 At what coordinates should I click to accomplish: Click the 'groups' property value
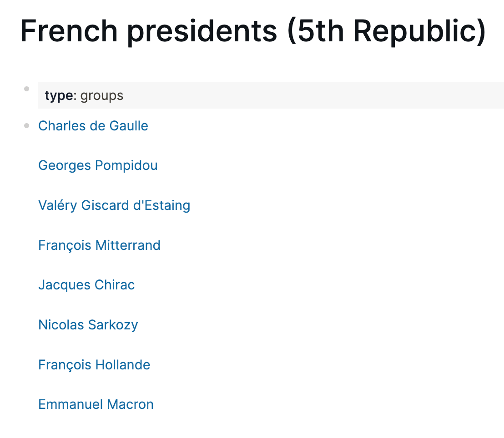tap(102, 96)
